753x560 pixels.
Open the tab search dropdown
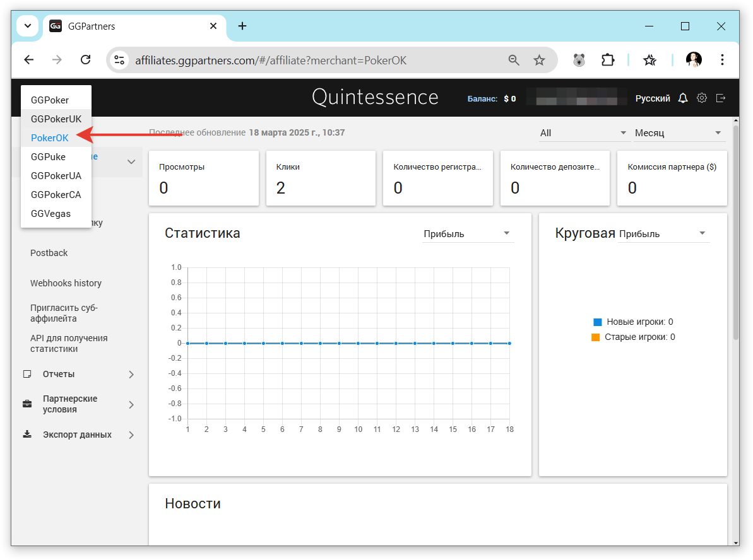(28, 26)
